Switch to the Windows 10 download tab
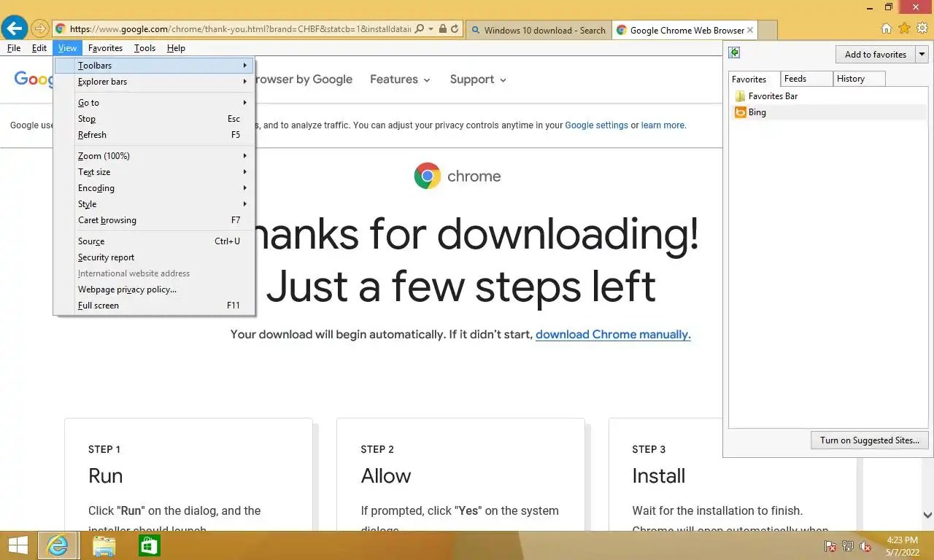 point(539,30)
